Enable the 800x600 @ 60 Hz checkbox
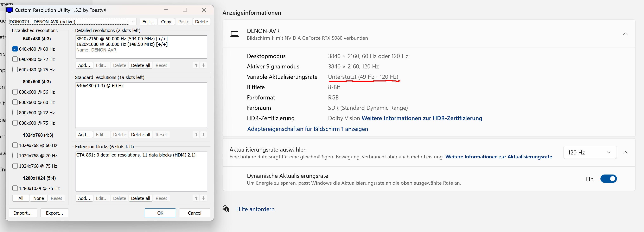644x232 pixels. 15,102
